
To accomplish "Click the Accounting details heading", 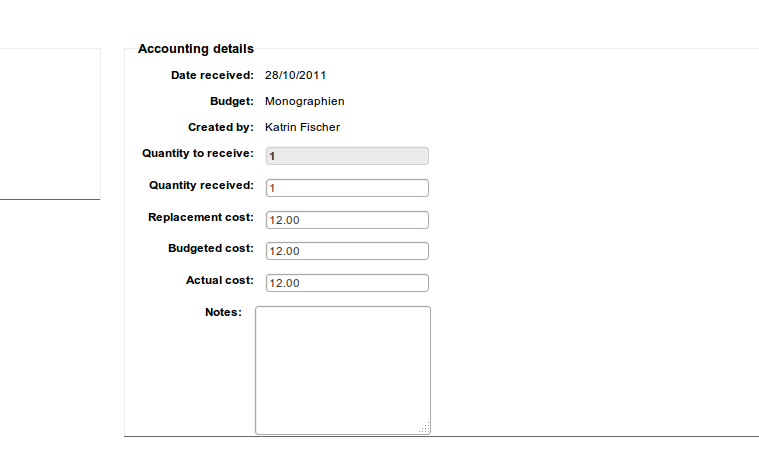I will point(196,48).
